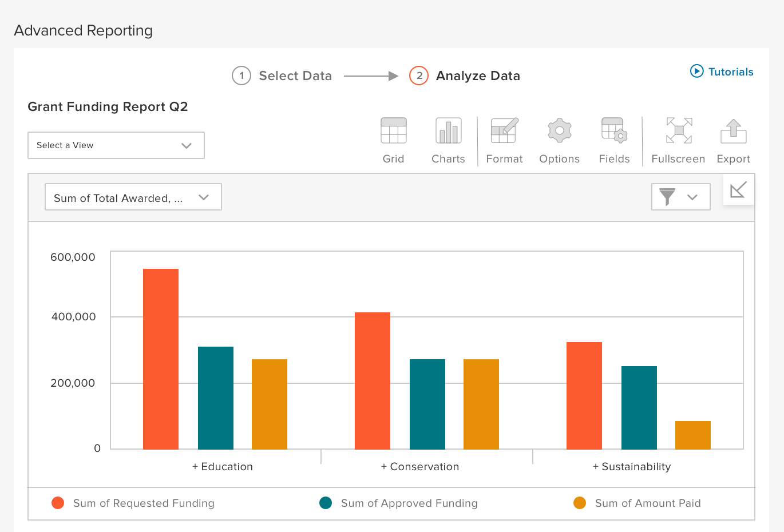Open the Format tool
The height and width of the screenshot is (532, 784).
tap(504, 137)
